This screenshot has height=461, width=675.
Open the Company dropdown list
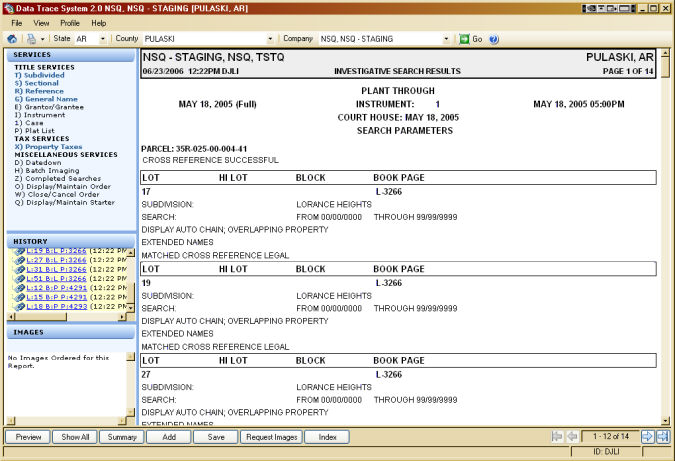(x=447, y=39)
